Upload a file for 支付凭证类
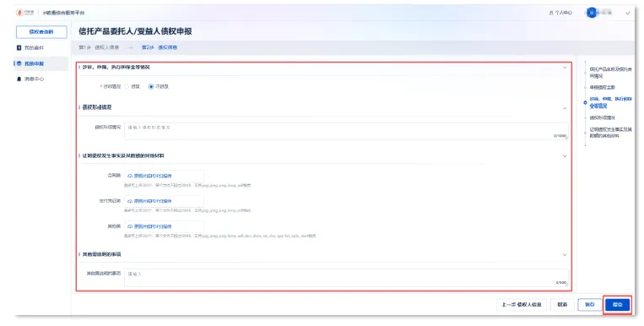This screenshot has height=326, width=644. (164, 202)
